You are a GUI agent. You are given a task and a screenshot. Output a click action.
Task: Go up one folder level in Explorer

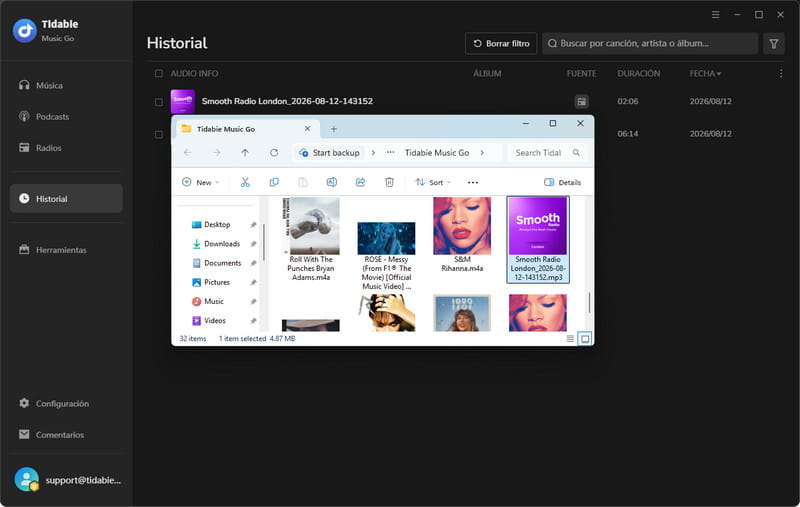point(245,153)
